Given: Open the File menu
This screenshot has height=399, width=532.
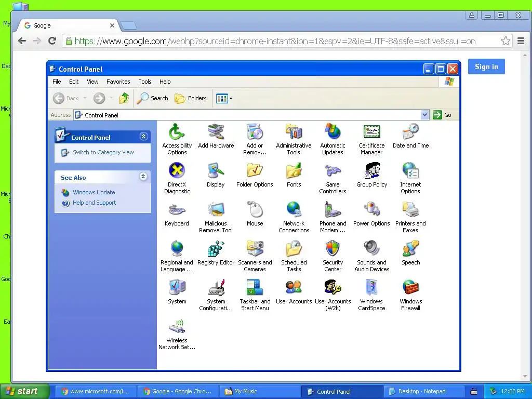Looking at the screenshot, I should click(57, 82).
